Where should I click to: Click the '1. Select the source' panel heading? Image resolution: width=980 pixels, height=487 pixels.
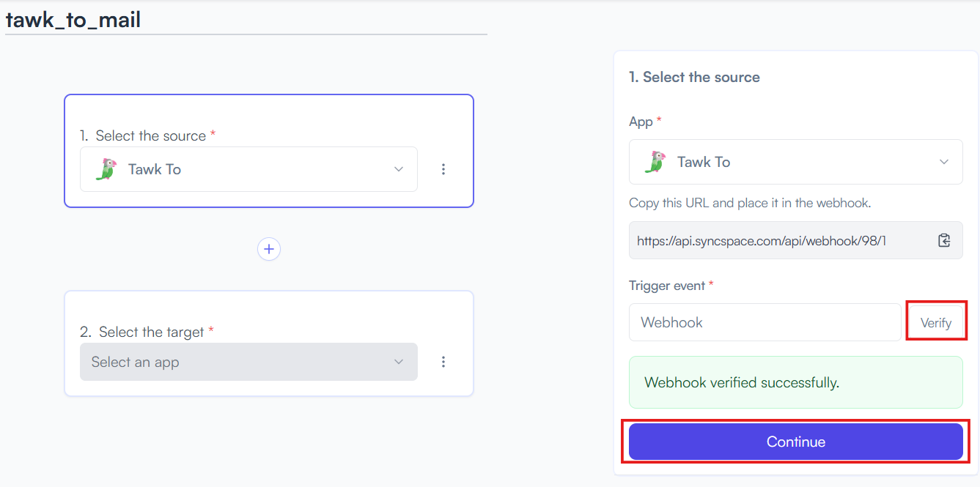coord(694,77)
